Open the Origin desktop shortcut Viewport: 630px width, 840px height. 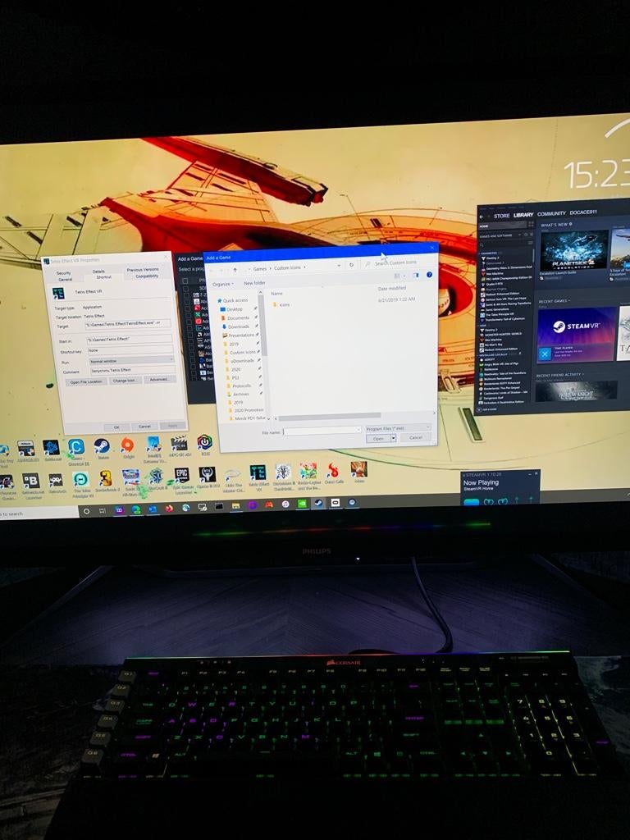127,445
